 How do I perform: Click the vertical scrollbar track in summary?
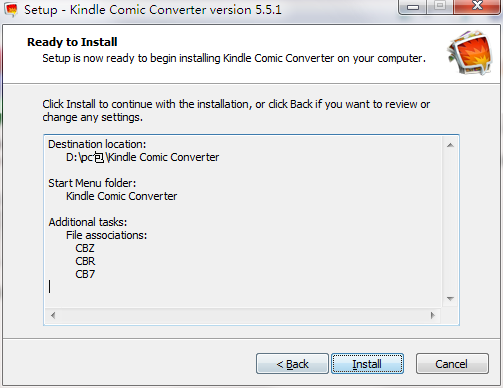[x=450, y=222]
